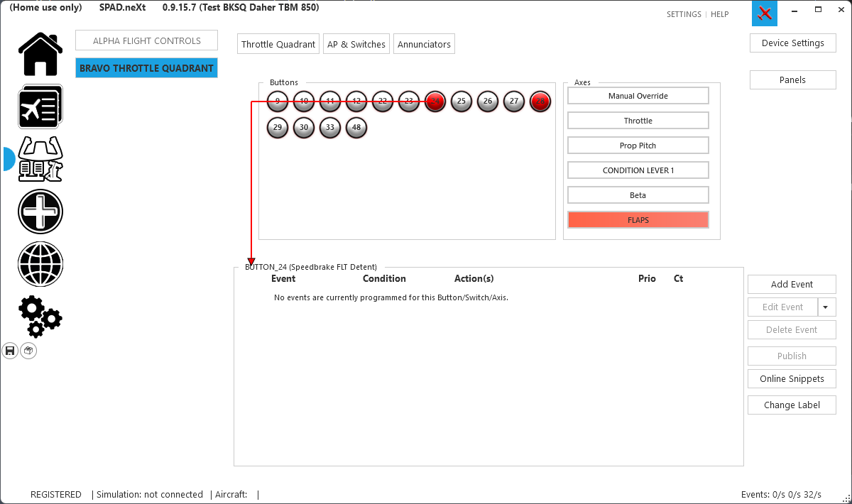Select the Prop Pitch axis

[638, 146]
